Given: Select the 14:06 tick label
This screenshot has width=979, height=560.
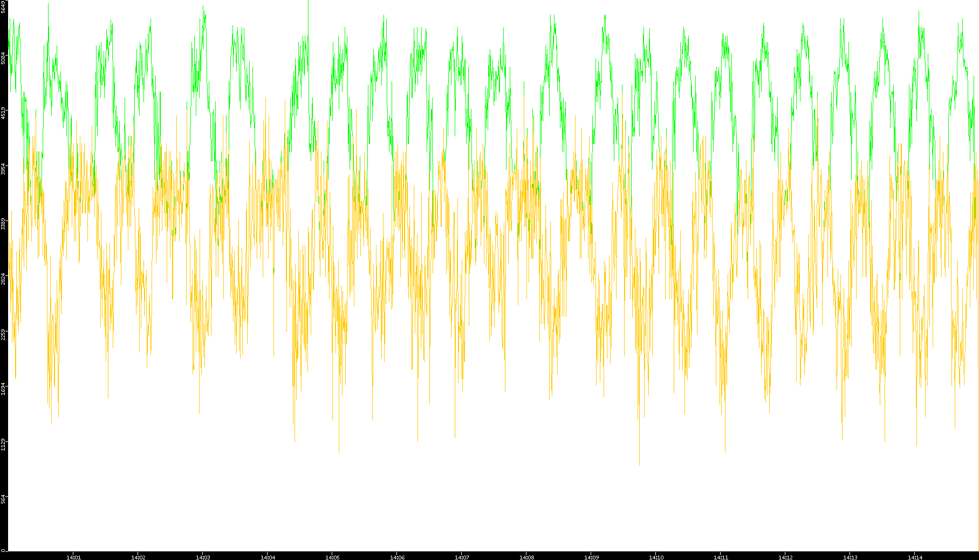Looking at the screenshot, I should point(397,557).
